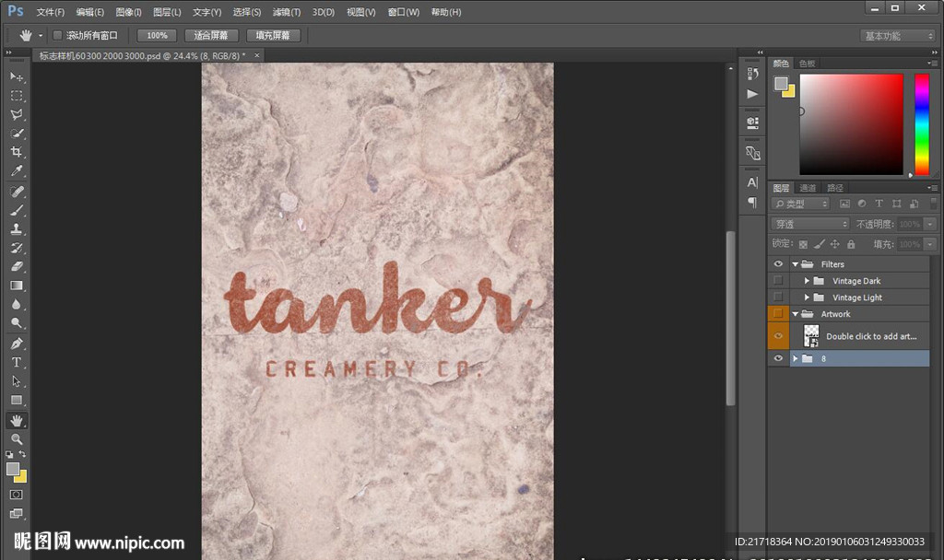Open the 滤镜(T) menu
Screen dimensions: 944x560
[287, 12]
